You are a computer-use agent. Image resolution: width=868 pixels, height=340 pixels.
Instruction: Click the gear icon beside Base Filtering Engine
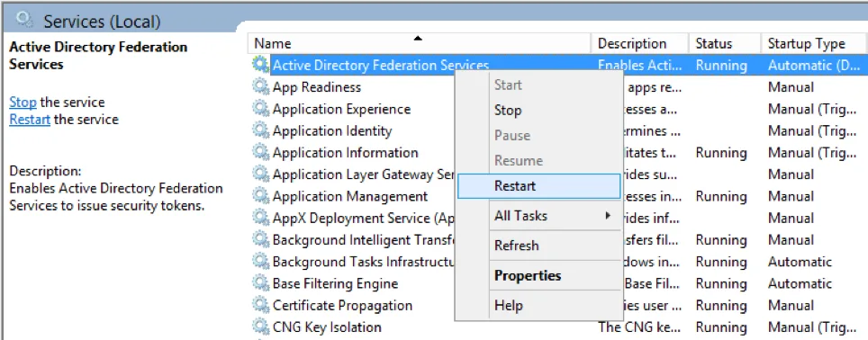pos(260,283)
